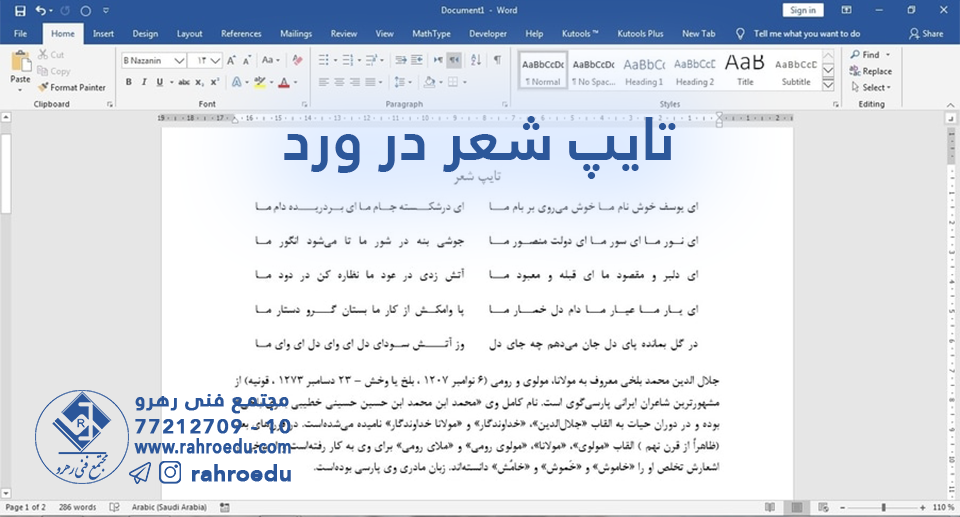The width and height of the screenshot is (960, 517).
Task: Click the Text Effects icon
Action: (236, 82)
